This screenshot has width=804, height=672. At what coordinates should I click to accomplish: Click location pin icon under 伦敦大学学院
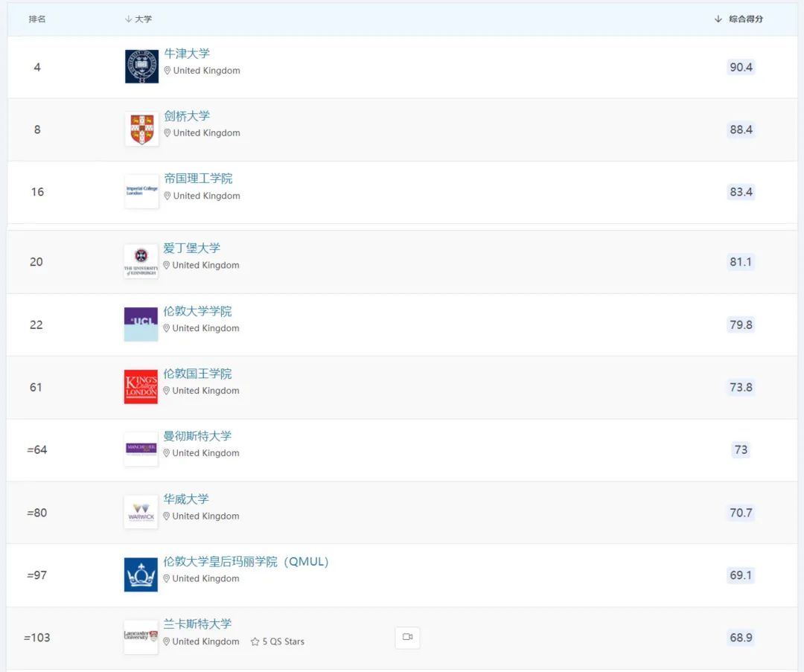click(166, 328)
